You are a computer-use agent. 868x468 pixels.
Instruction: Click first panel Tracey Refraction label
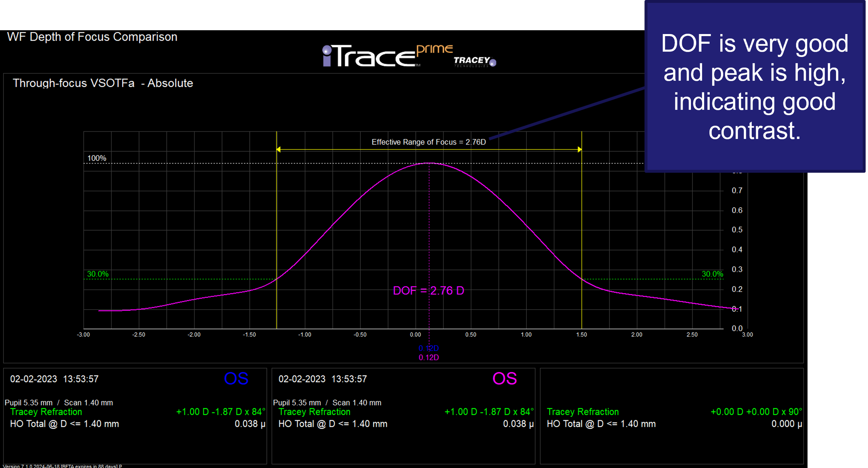pyautogui.click(x=46, y=412)
